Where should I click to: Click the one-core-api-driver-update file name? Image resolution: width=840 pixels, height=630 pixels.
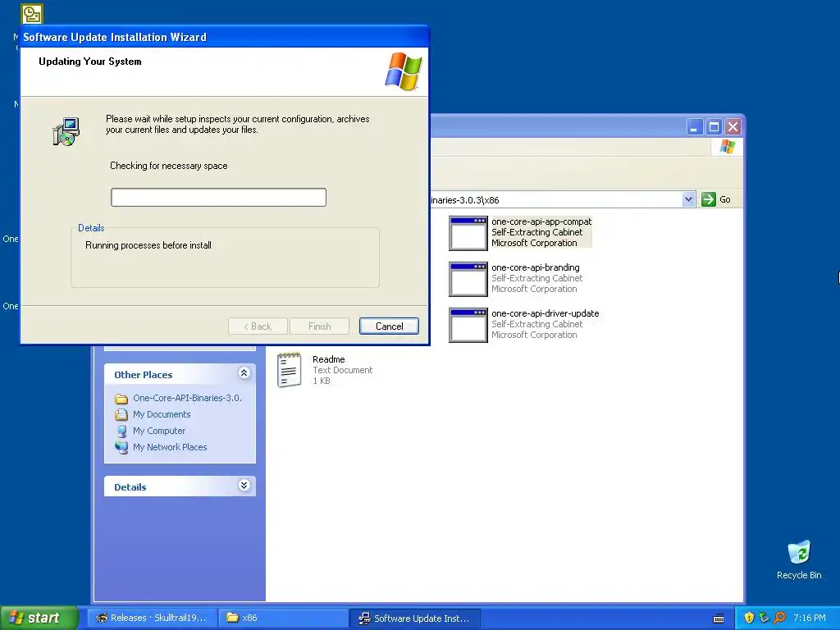tap(545, 313)
